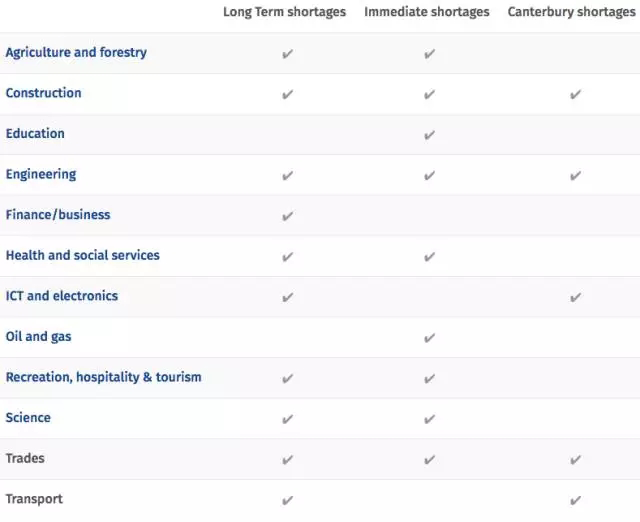This screenshot has height=522, width=640.
Task: Open Recreation, hospitality & tourism link
Action: (x=104, y=377)
